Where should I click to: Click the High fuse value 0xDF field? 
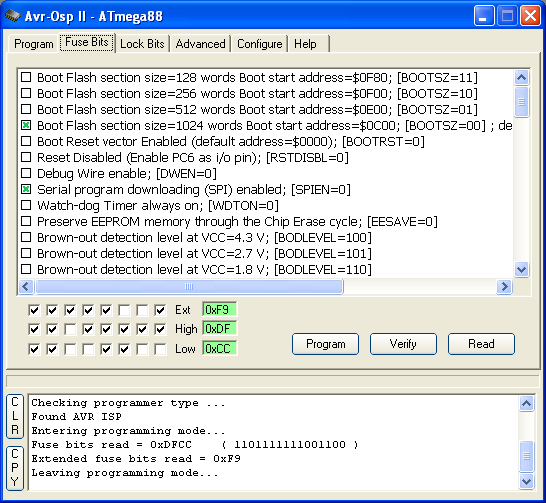[220, 329]
